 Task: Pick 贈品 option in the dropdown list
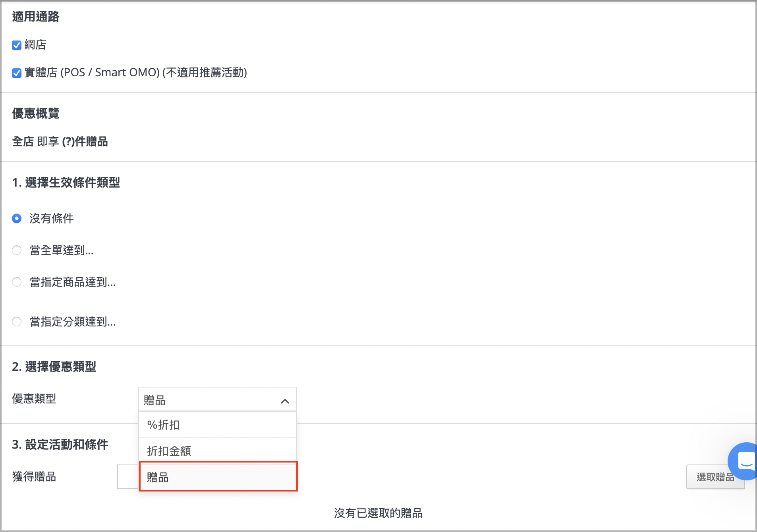[x=218, y=476]
